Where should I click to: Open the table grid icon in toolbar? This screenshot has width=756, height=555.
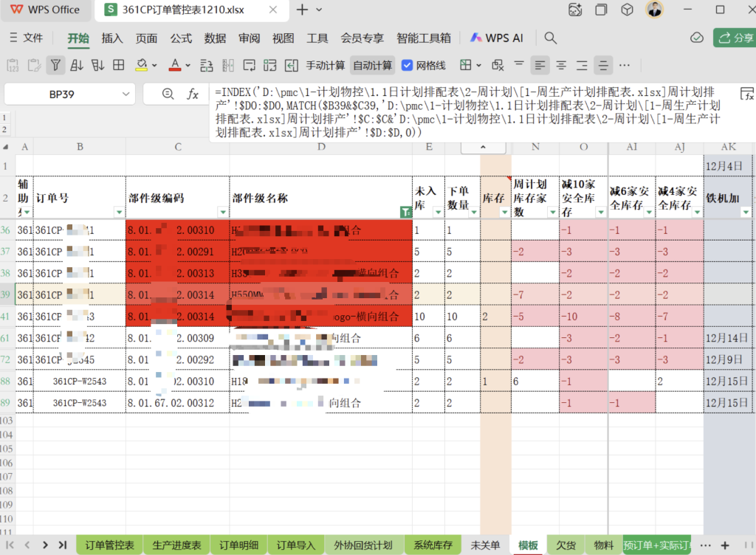coord(119,65)
